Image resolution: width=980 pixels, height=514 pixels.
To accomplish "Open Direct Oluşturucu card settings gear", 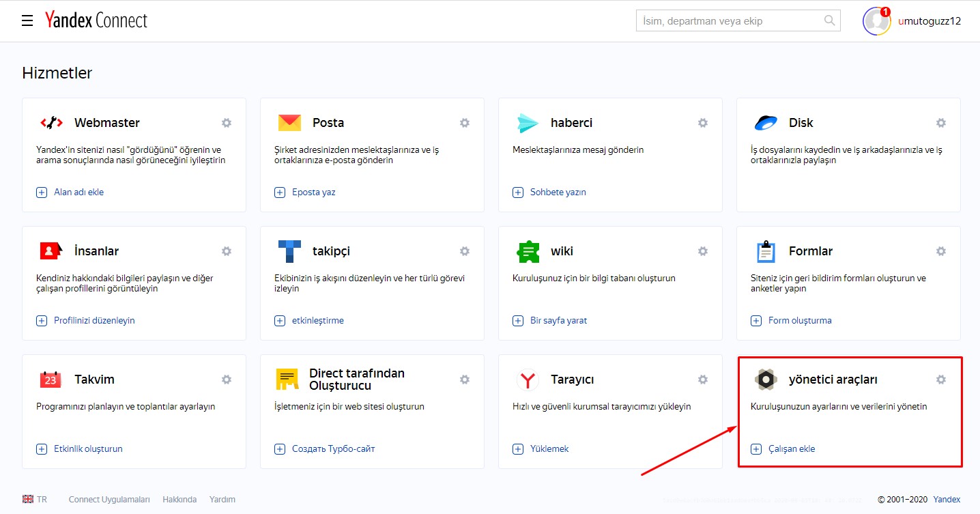I will point(465,380).
